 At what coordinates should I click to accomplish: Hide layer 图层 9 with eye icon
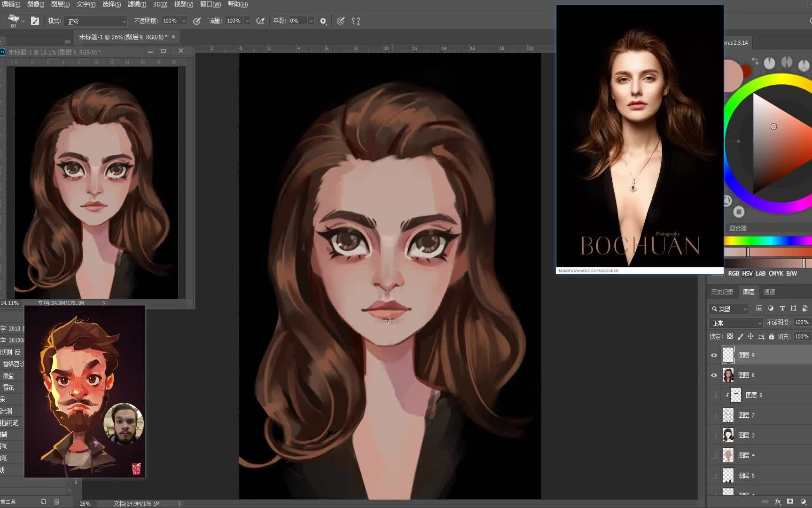[x=714, y=355]
